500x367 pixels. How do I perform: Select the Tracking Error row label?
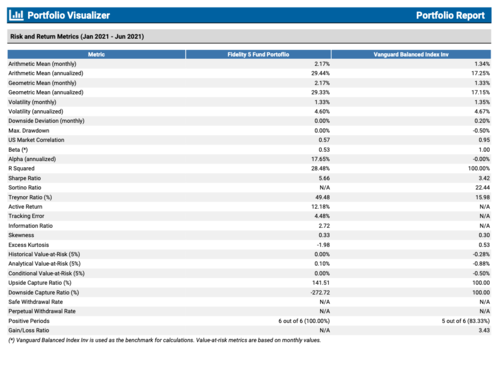tap(26, 216)
